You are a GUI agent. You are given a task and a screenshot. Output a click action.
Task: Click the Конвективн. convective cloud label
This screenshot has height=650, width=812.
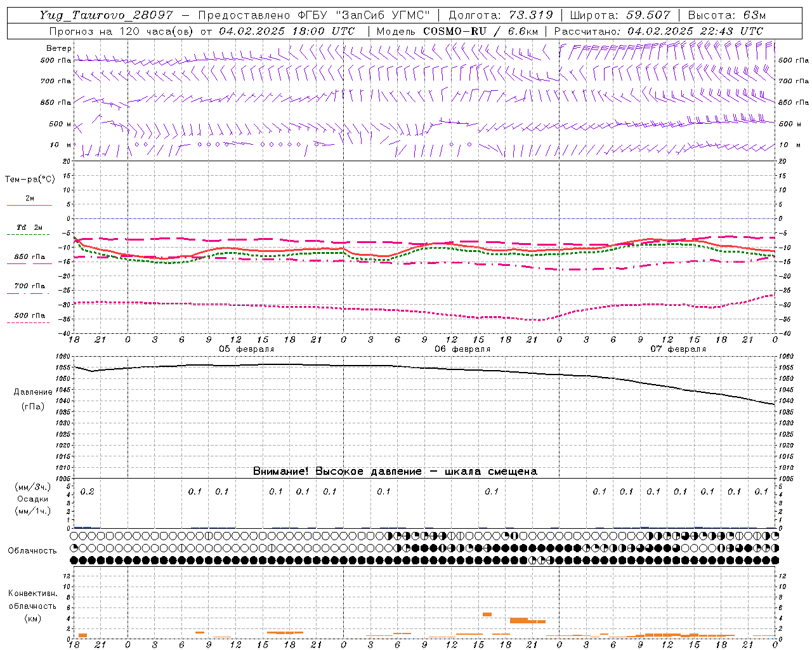click(x=32, y=594)
